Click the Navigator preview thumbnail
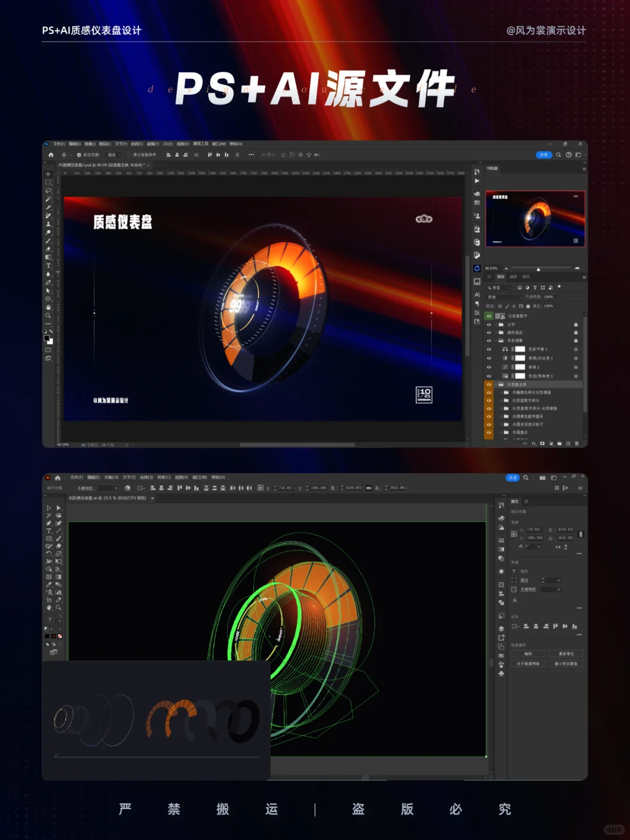The width and height of the screenshot is (630, 840). tap(535, 219)
